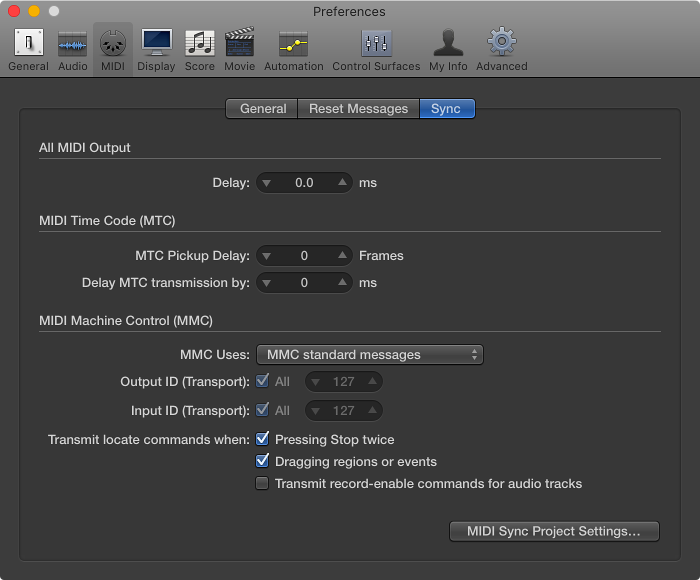Open MIDI Sync Project Settings button
The width and height of the screenshot is (700, 580).
pyautogui.click(x=554, y=531)
